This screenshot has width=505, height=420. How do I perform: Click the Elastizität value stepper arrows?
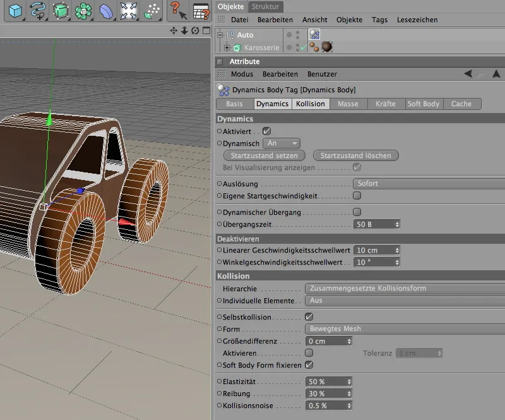click(348, 381)
